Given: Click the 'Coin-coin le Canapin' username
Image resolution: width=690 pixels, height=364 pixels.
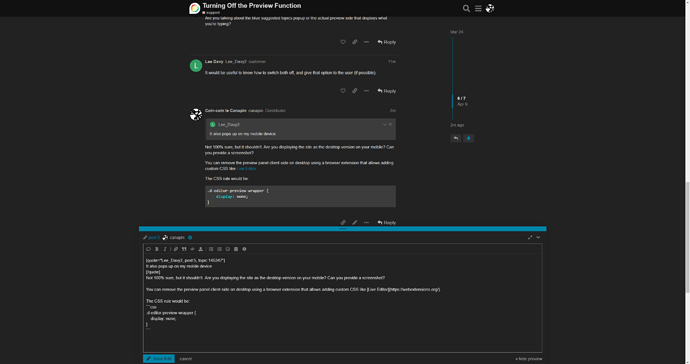Looking at the screenshot, I should point(225,110).
